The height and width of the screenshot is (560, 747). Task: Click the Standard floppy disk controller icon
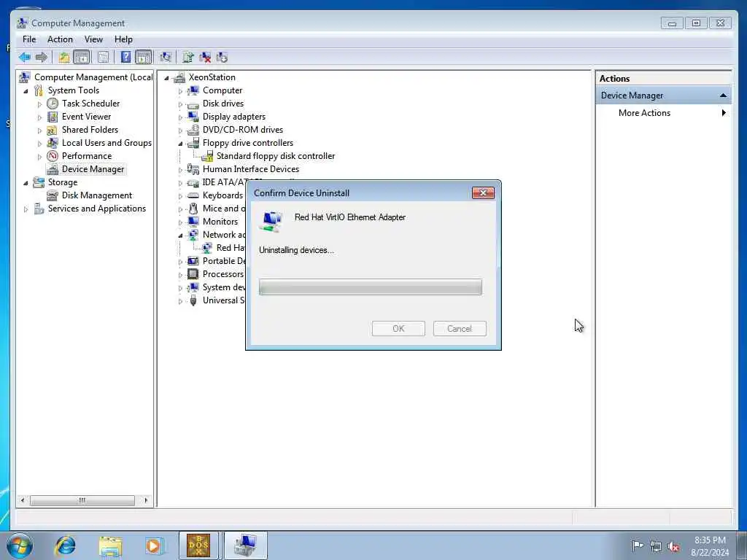tap(207, 156)
